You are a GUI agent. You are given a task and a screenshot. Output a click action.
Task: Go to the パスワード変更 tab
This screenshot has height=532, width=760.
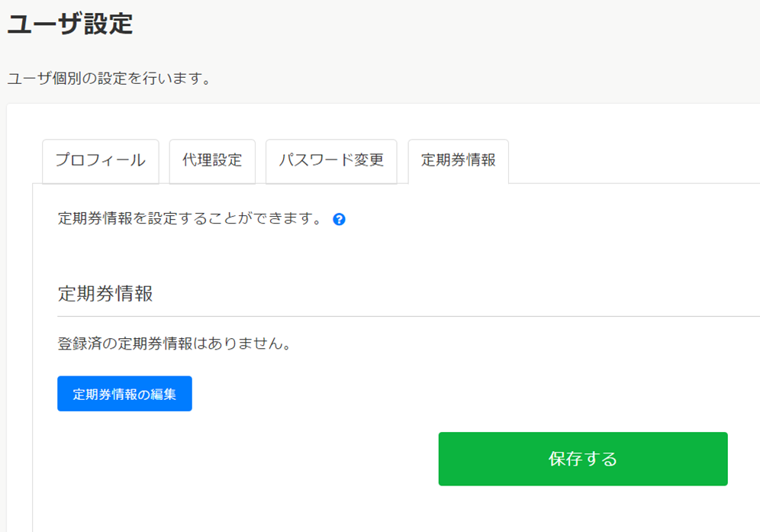[331, 161]
